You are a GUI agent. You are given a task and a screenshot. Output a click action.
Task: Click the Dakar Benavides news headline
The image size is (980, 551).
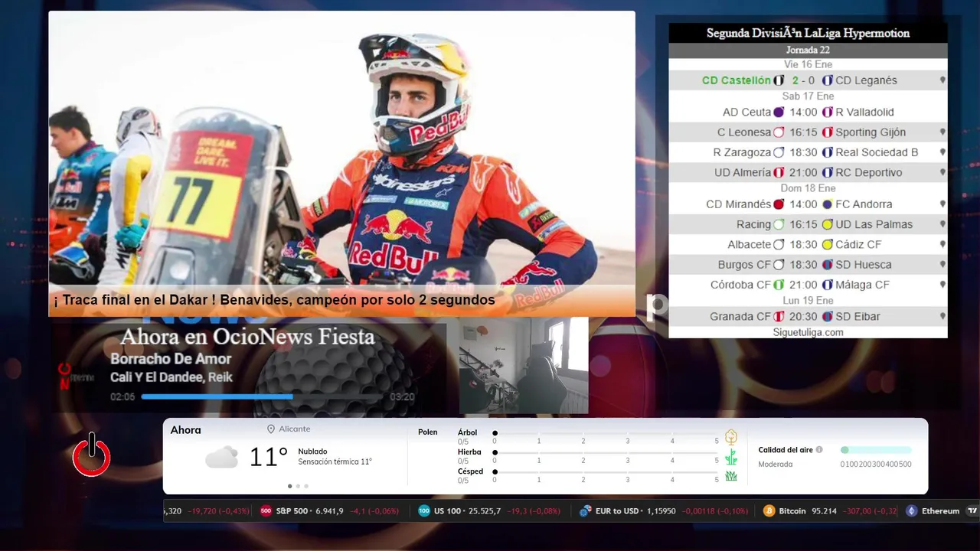[x=274, y=300]
